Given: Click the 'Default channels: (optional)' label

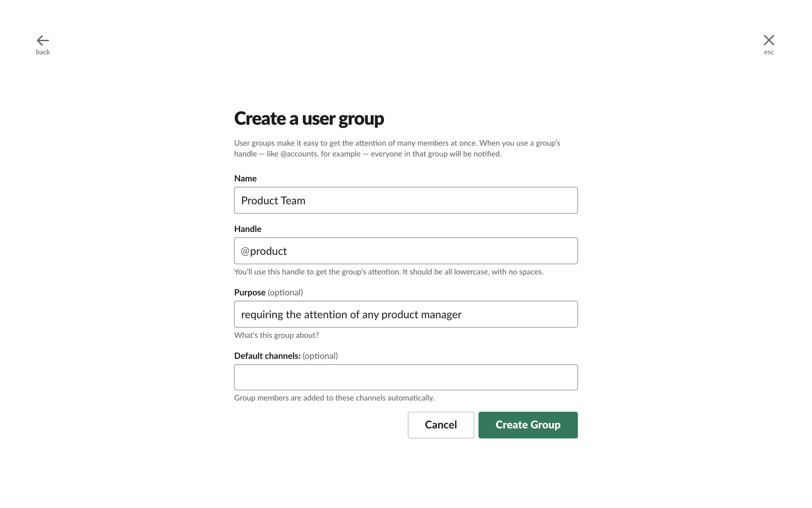Looking at the screenshot, I should click(x=286, y=356).
